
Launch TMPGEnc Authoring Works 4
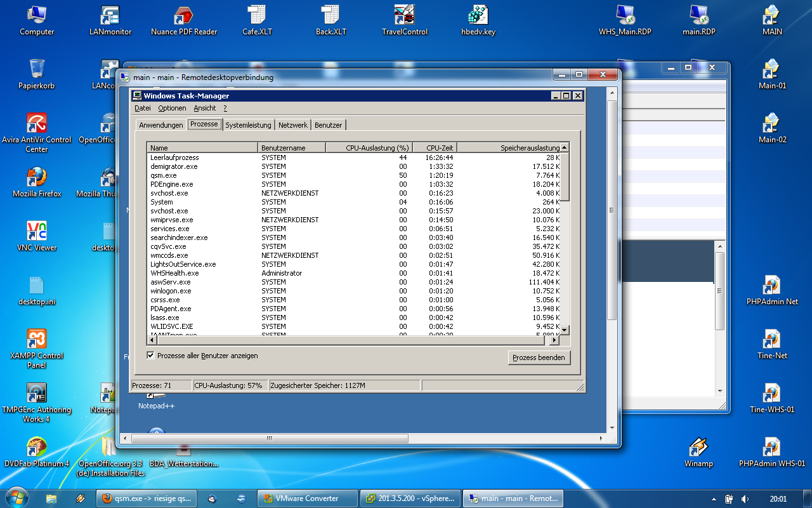click(x=37, y=403)
